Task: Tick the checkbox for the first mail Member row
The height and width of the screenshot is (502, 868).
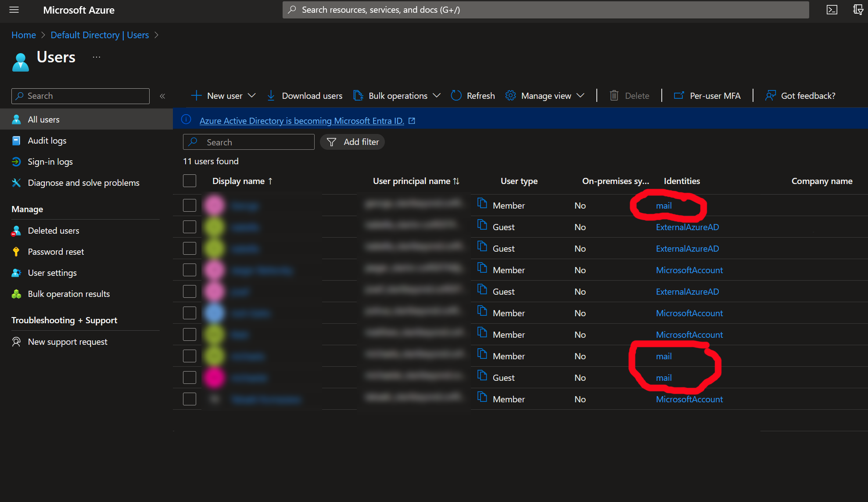Action: click(190, 205)
